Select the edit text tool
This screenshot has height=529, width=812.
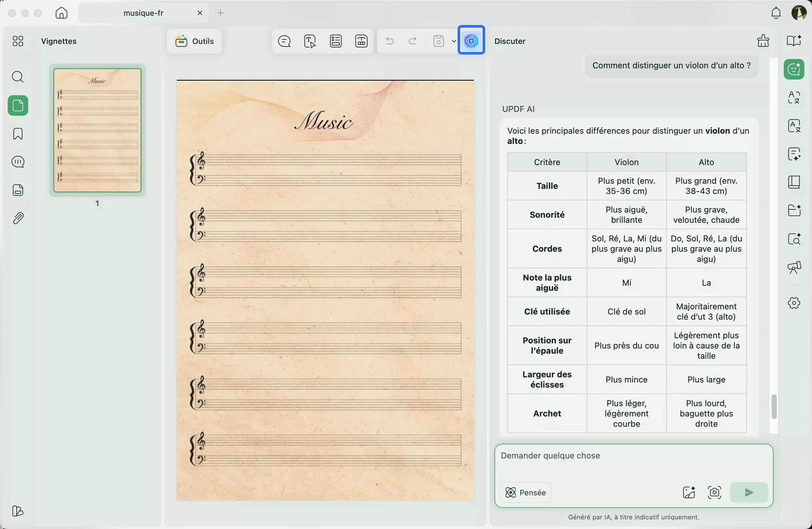point(310,41)
